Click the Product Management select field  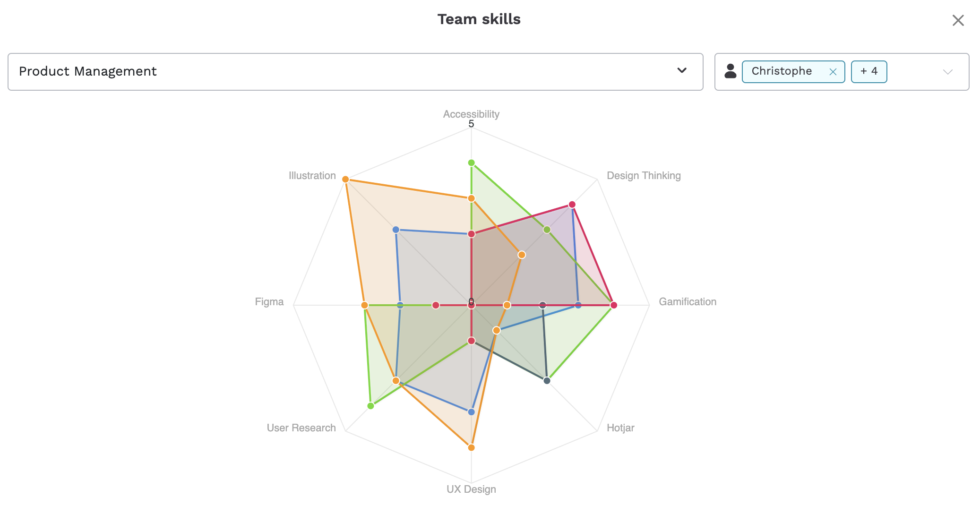click(355, 72)
